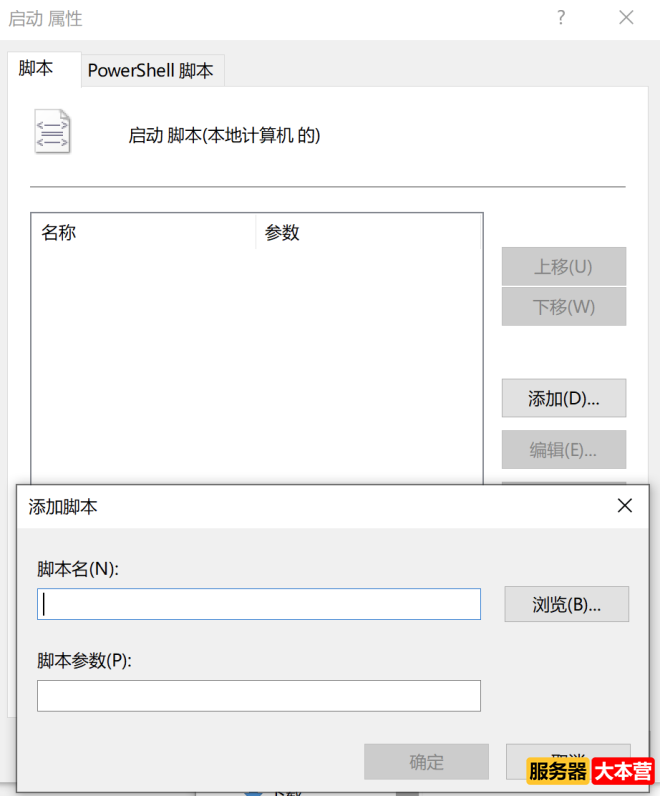Focus the 脚本名(N) input field

click(259, 605)
